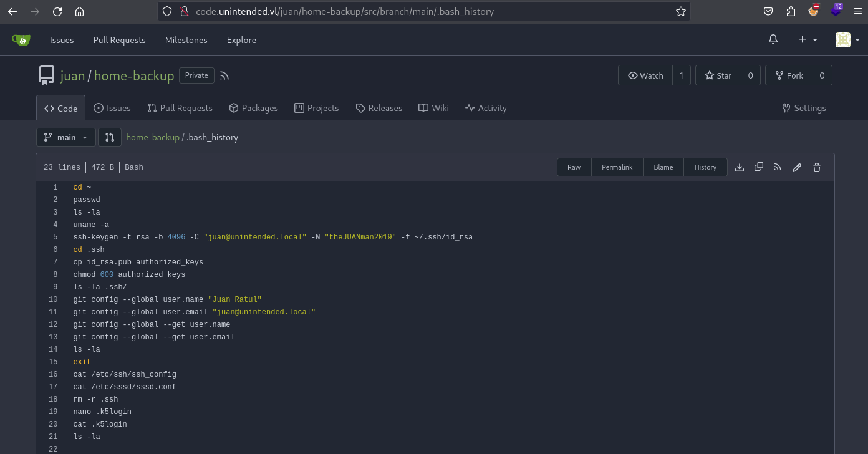The image size is (868, 454).
Task: Open the Wiki tab
Action: click(433, 108)
